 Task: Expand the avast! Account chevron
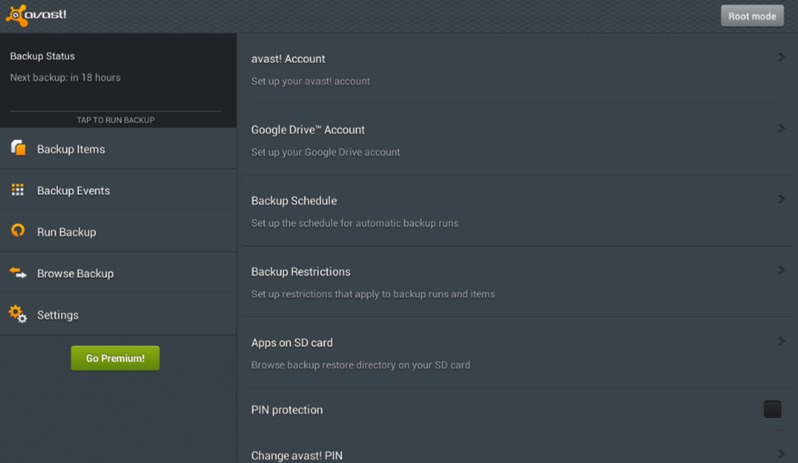pos(781,57)
